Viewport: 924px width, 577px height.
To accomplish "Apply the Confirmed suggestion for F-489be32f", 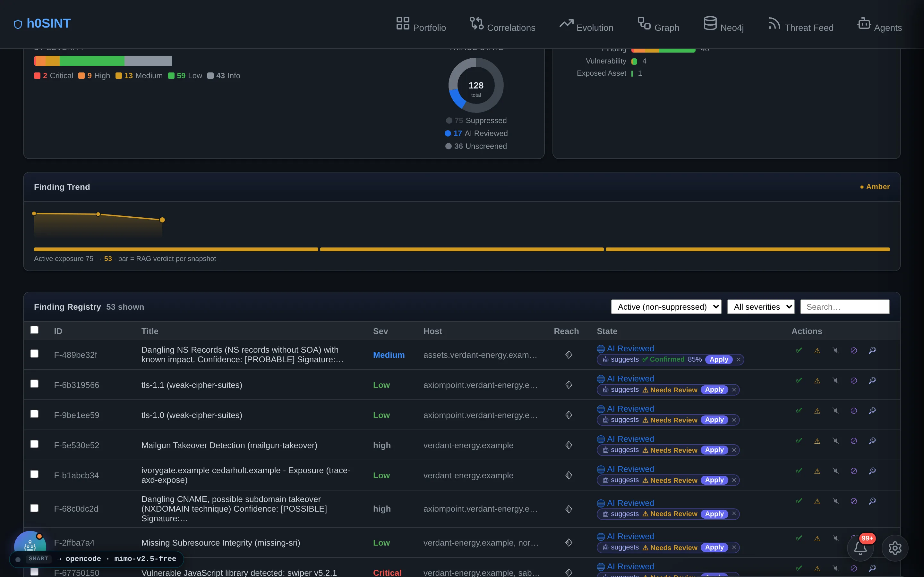I will (719, 359).
